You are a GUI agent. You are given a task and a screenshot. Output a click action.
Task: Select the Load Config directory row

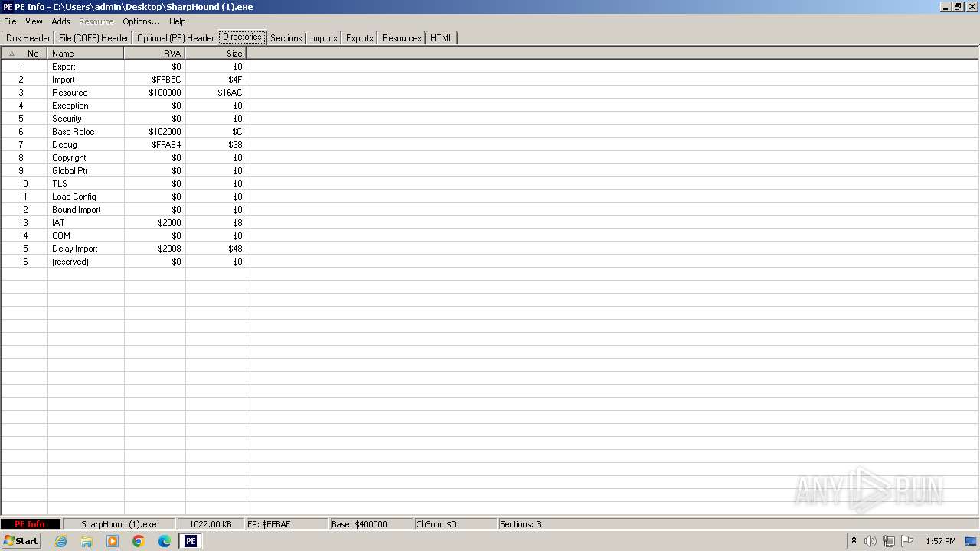123,197
